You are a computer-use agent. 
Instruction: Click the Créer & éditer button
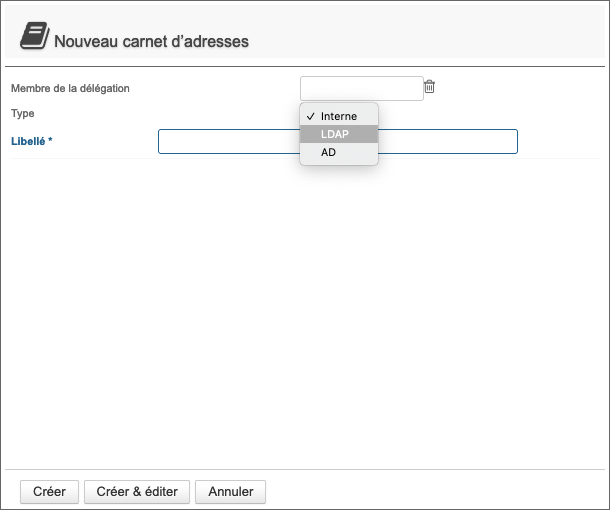[137, 491]
